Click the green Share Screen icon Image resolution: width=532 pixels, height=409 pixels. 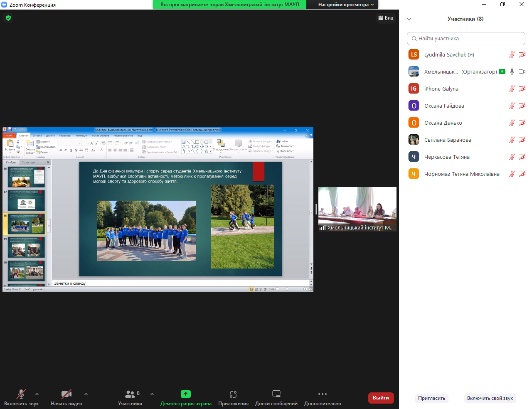pyautogui.click(x=186, y=394)
